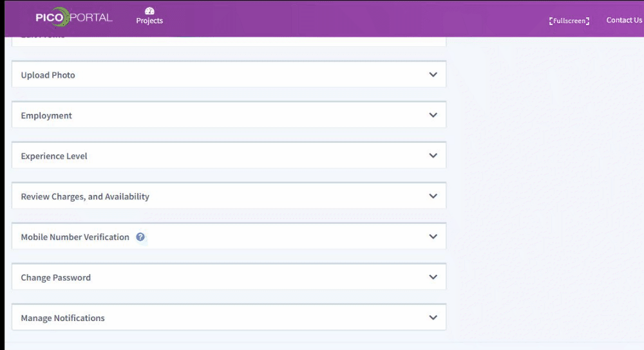The height and width of the screenshot is (350, 644).
Task: Click the Change Password chevron arrow
Action: coord(433,277)
